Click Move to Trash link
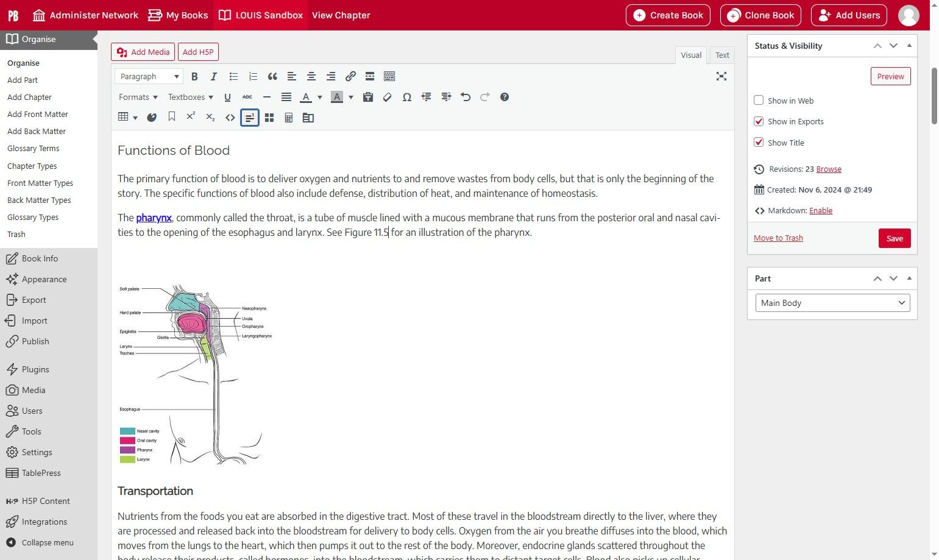Viewport: 939px width, 560px height. [778, 238]
